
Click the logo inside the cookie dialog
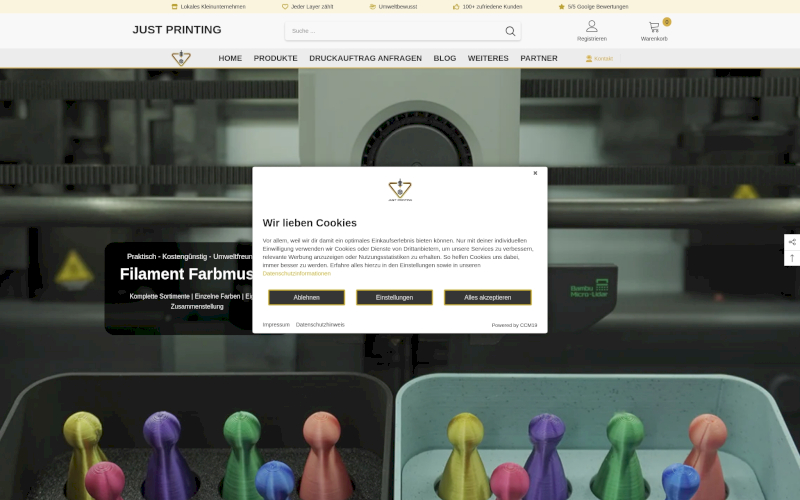[400, 190]
